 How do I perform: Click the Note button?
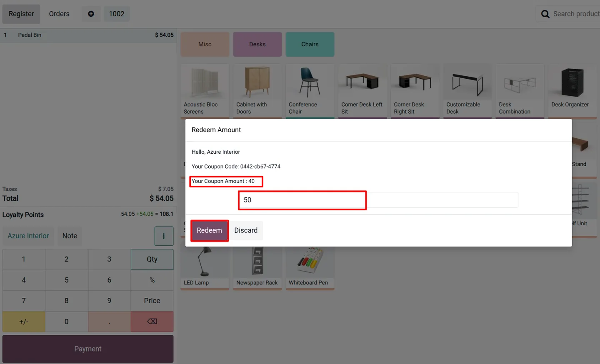click(70, 236)
